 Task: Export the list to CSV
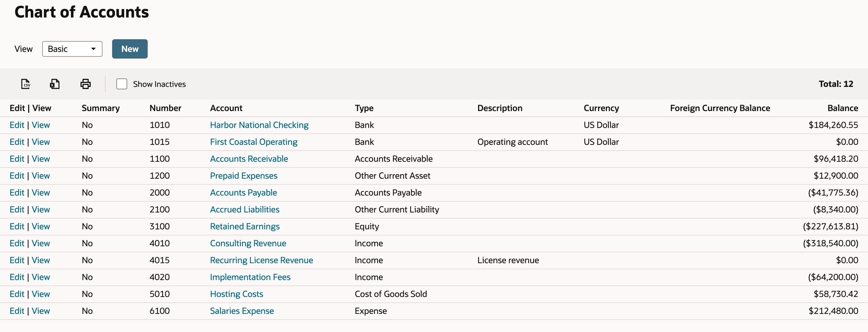(x=26, y=84)
